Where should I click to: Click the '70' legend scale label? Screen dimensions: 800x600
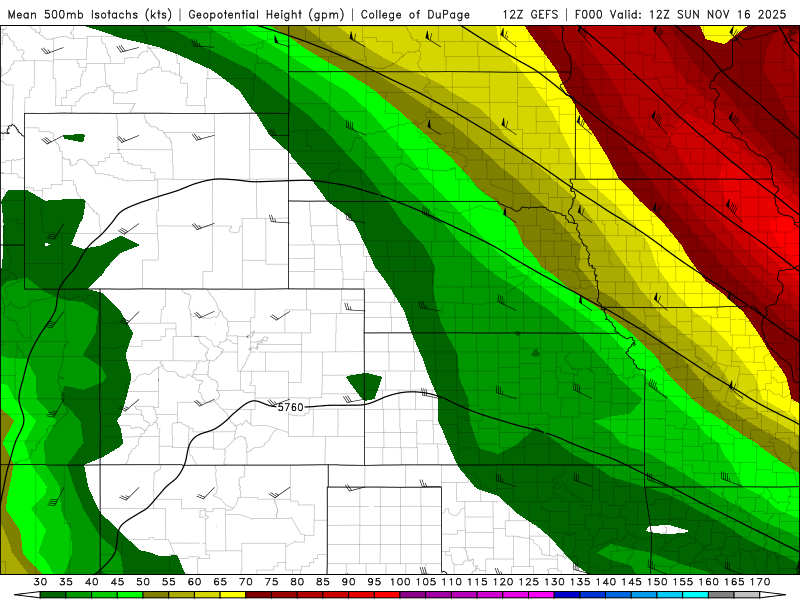pos(246,582)
